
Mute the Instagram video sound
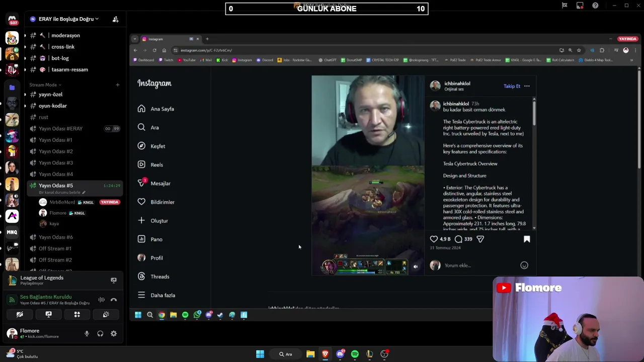pyautogui.click(x=416, y=267)
